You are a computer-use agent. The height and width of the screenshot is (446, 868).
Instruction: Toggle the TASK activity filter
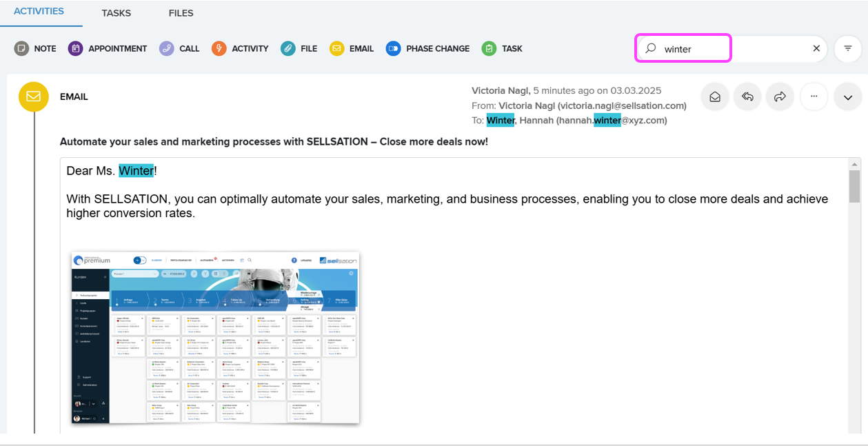pyautogui.click(x=502, y=48)
